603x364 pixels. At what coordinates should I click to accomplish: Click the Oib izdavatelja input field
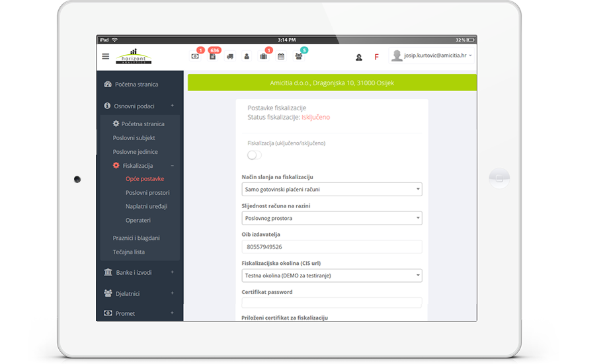pyautogui.click(x=331, y=247)
